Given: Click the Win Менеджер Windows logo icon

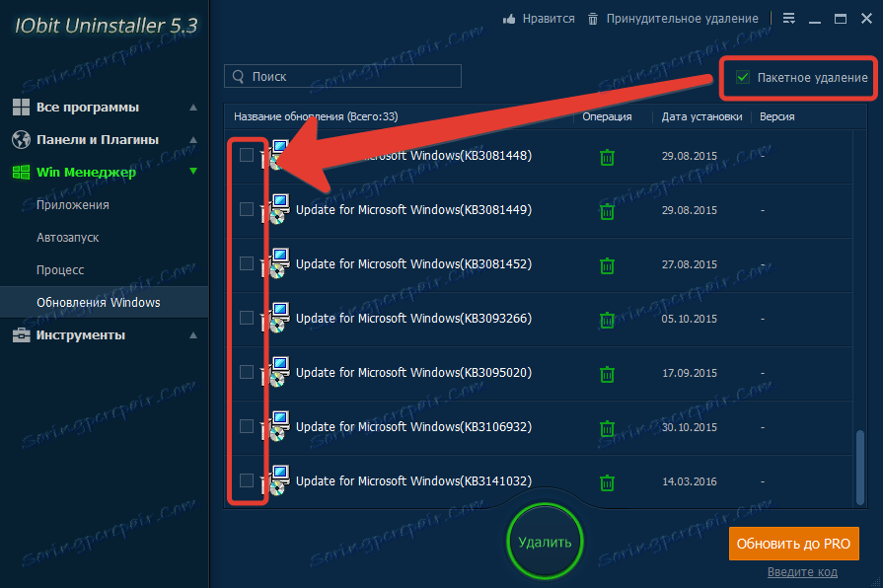Looking at the screenshot, I should (21, 173).
